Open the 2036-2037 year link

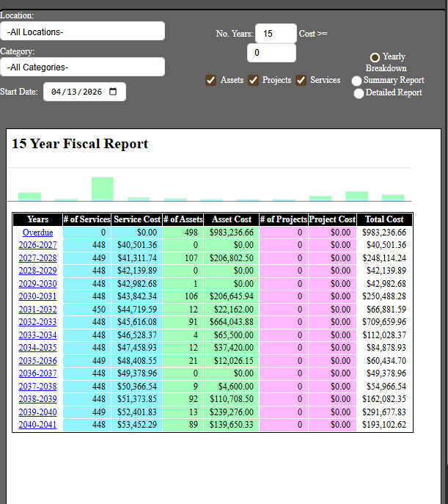coord(37,373)
